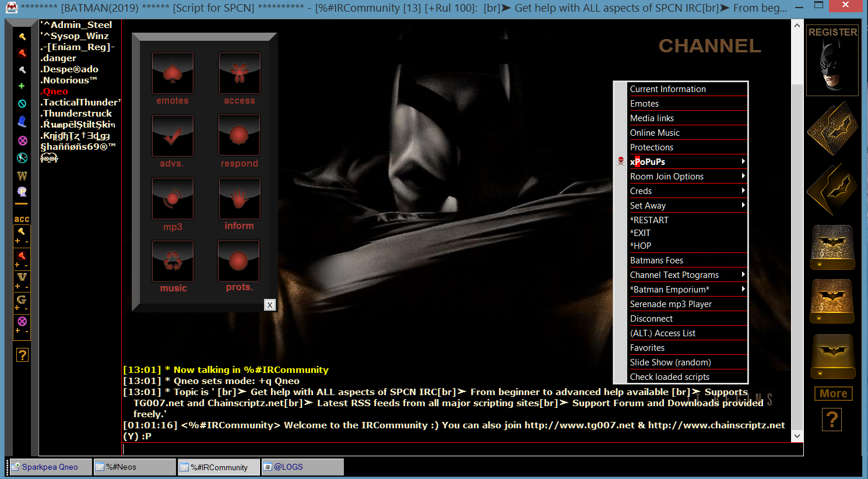
Task: Select Serenade mp3 Player menu entry
Action: [688, 304]
